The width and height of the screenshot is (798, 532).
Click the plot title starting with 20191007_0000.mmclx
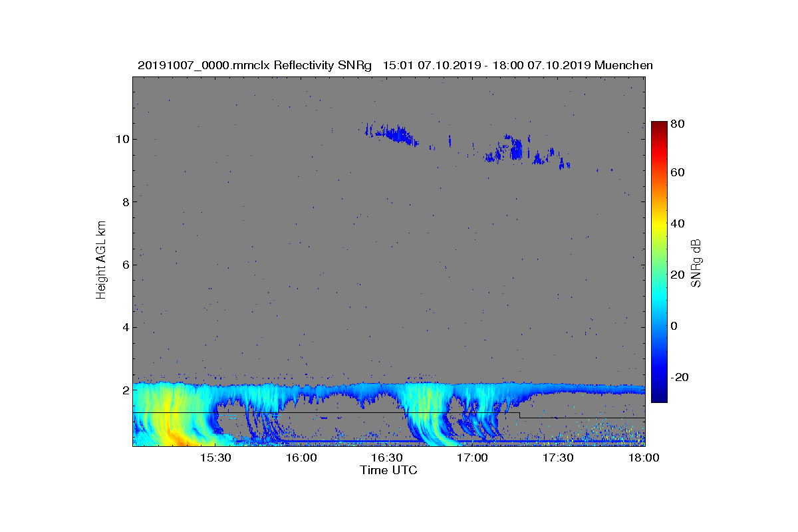[x=395, y=65]
